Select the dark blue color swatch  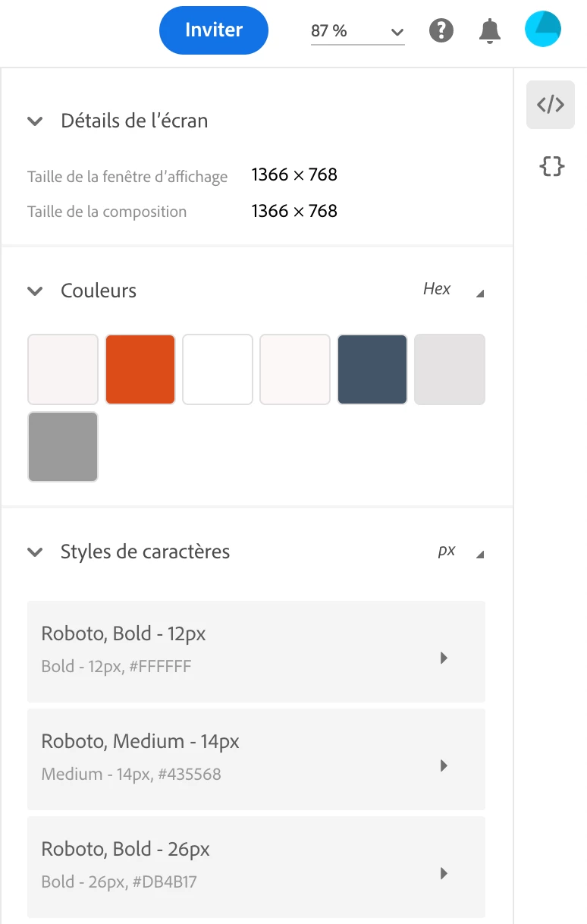[372, 369]
